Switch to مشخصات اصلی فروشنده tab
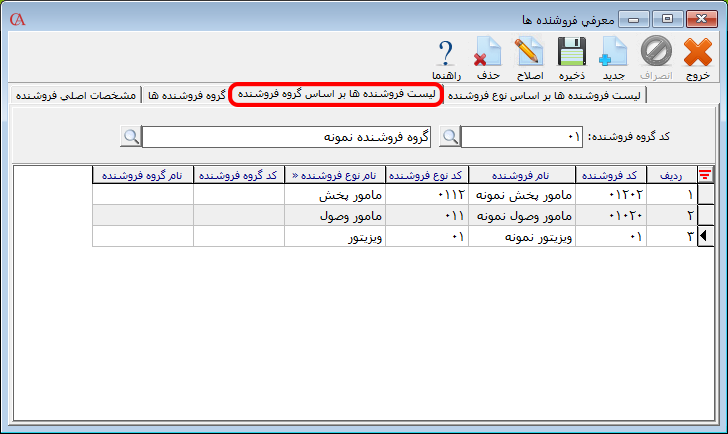This screenshot has height=434, width=728. (x=76, y=95)
